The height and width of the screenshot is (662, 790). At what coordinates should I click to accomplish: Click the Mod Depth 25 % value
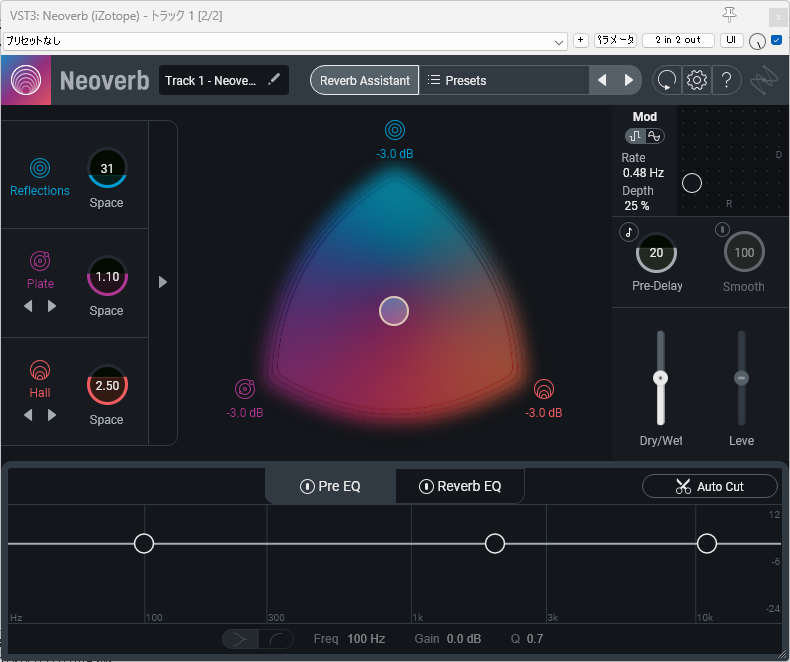(637, 206)
